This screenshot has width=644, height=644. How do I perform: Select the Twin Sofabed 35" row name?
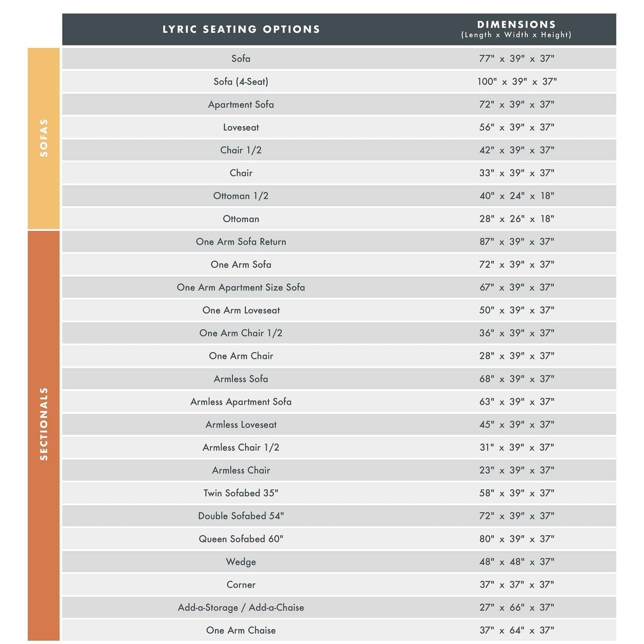coord(241,493)
